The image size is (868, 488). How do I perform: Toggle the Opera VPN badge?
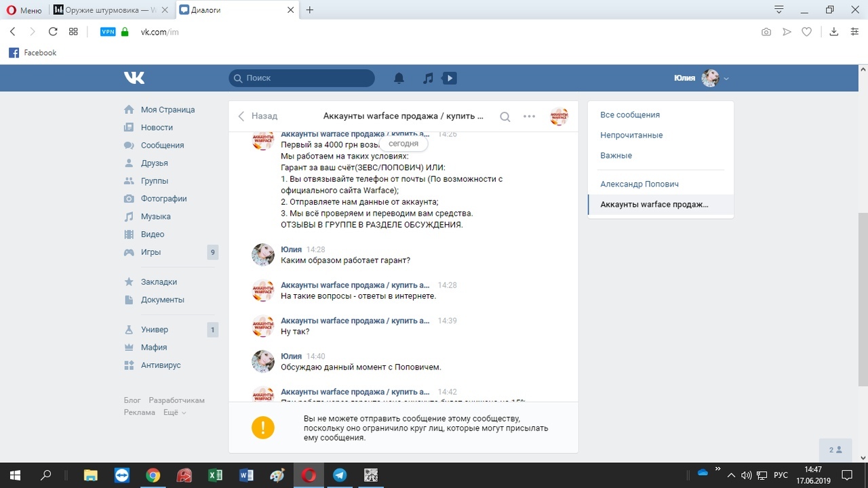[107, 32]
